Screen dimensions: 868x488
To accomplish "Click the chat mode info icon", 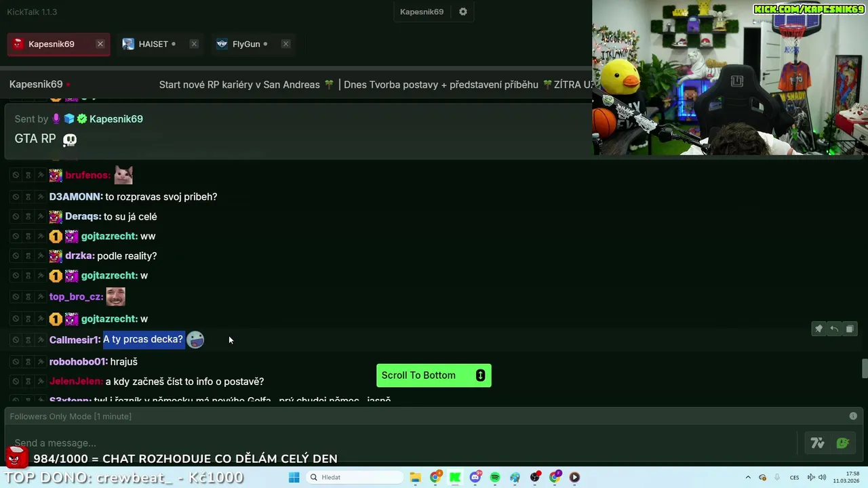I will pos(853,416).
